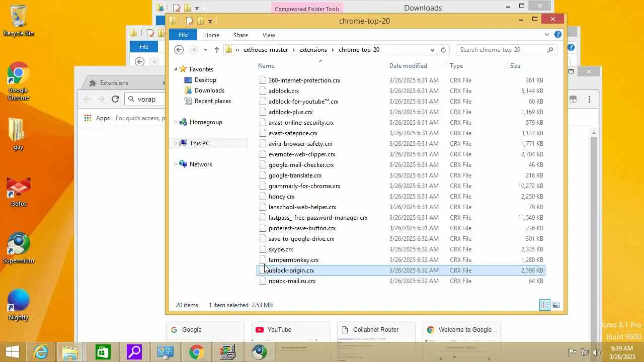The height and width of the screenshot is (362, 644).
Task: Click the Windows Start button
Action: 12,352
